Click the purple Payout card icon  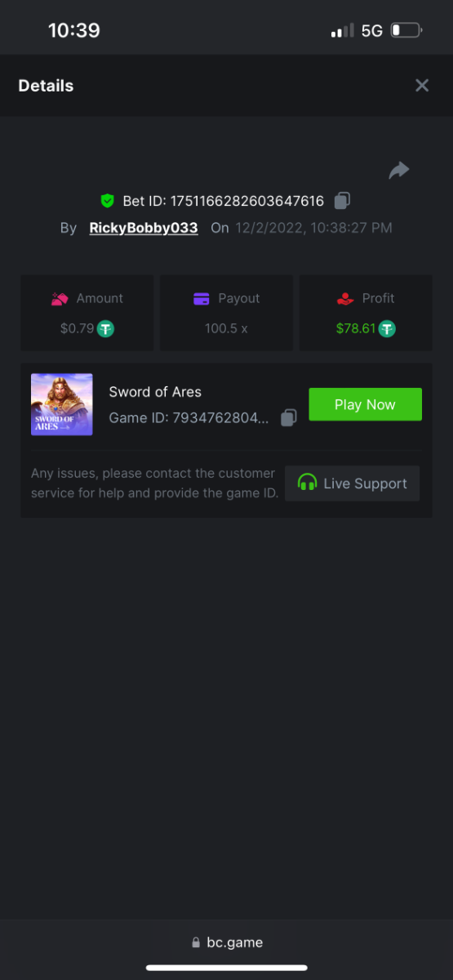(x=202, y=299)
